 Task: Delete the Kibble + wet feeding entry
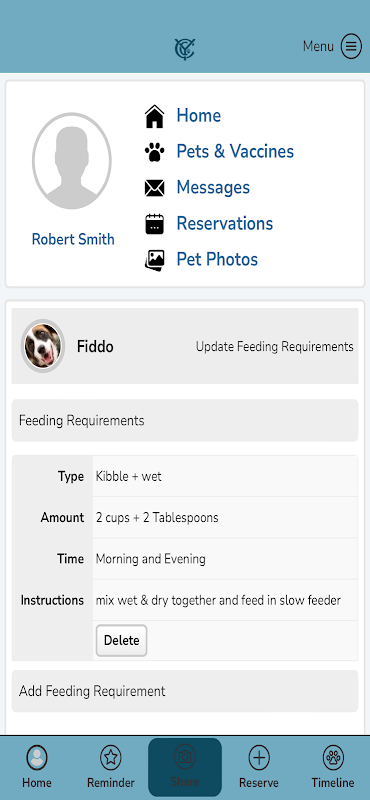pyautogui.click(x=121, y=640)
